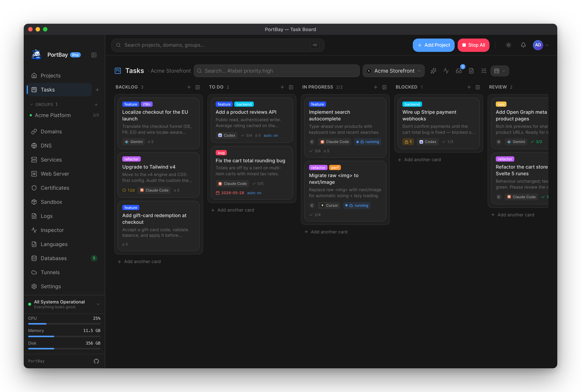Add another card under BLOCKED
The height and width of the screenshot is (392, 581).
click(419, 160)
